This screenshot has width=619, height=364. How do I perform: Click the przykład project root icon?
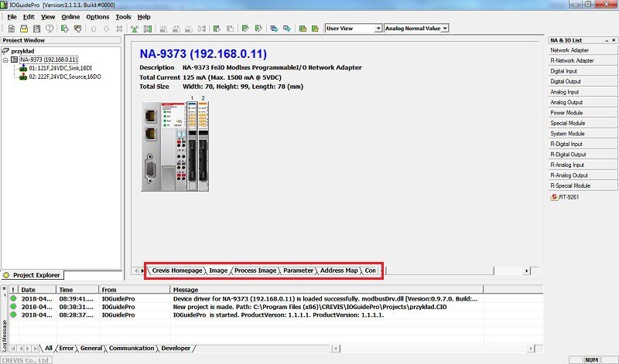[x=5, y=51]
